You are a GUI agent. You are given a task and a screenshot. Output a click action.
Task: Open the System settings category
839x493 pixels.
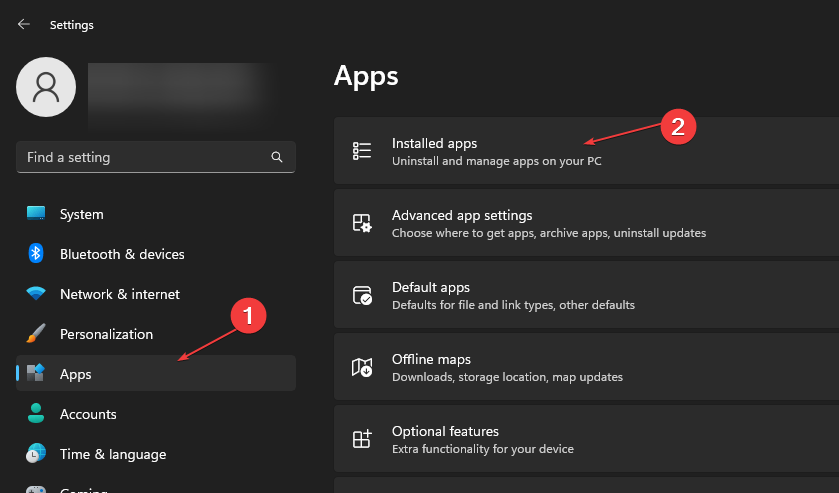(81, 214)
